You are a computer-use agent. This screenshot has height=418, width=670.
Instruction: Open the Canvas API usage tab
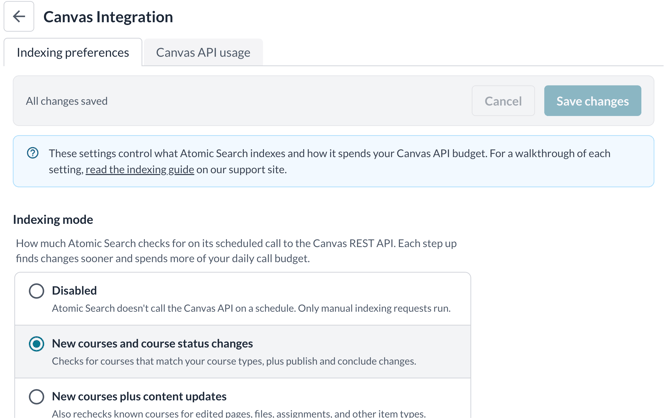[203, 53]
